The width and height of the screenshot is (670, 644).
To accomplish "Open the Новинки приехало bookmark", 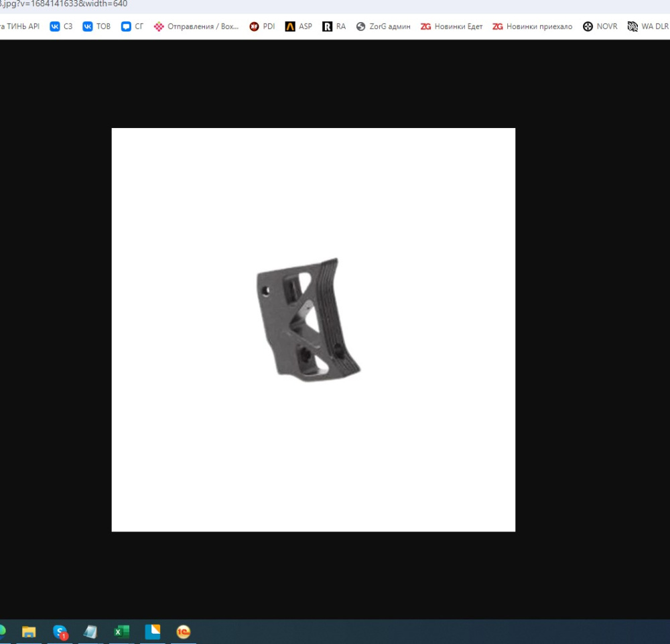I will coord(532,27).
